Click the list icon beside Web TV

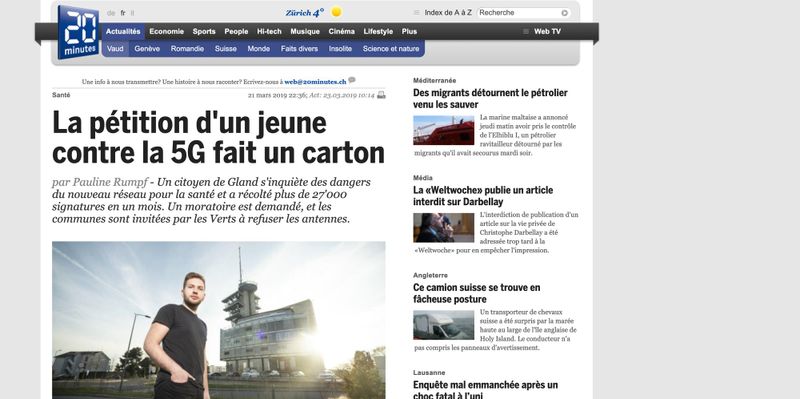coord(526,32)
